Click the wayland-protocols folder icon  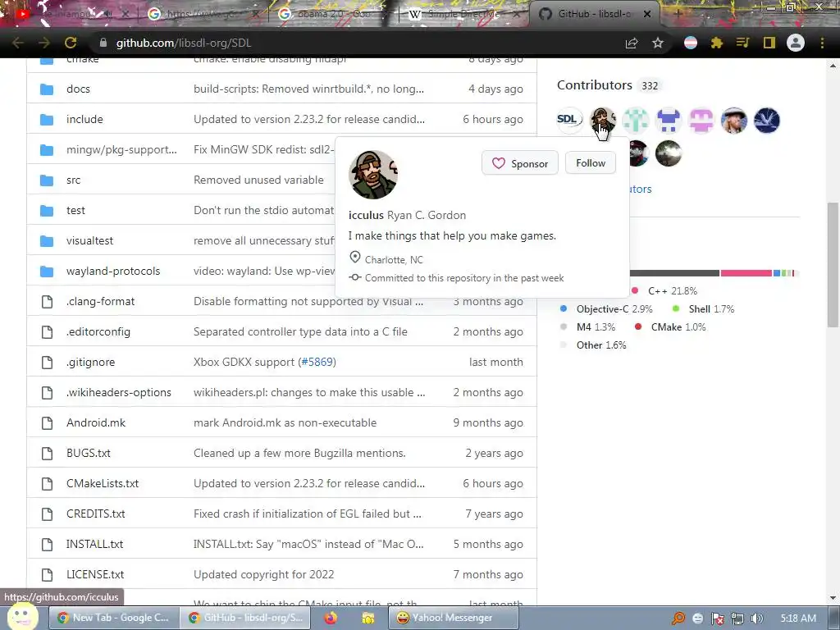click(47, 271)
